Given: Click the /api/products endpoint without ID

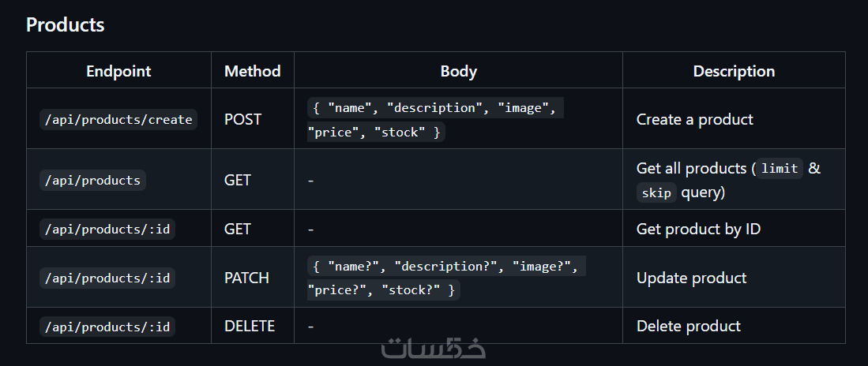Looking at the screenshot, I should coord(93,181).
